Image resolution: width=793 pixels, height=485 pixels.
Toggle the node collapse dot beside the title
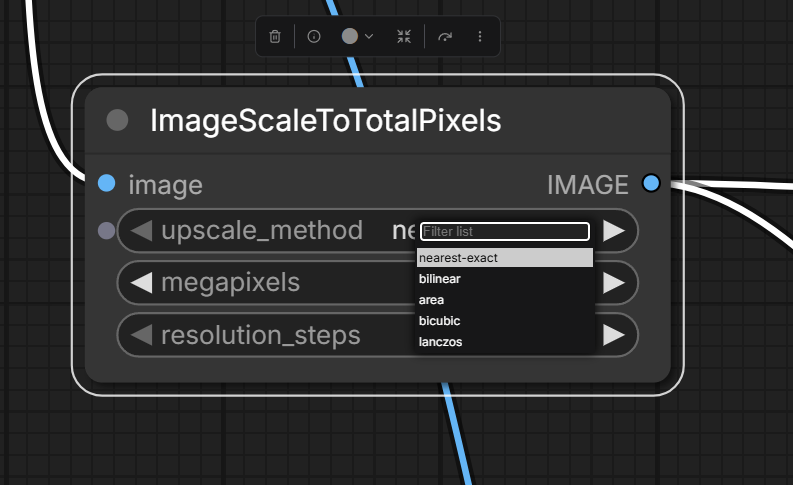pyautogui.click(x=117, y=120)
